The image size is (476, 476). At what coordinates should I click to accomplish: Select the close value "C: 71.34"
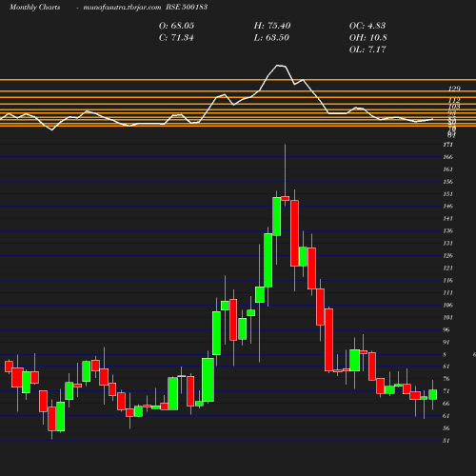pyautogui.click(x=176, y=38)
